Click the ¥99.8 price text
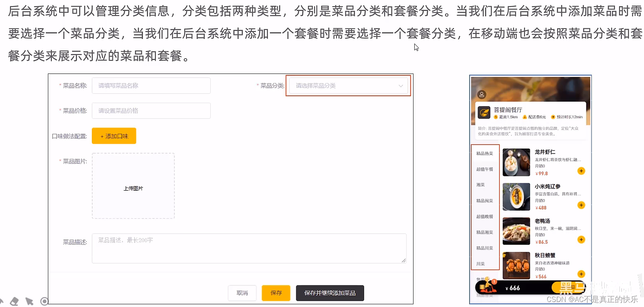Screen dimensions: 644x307 click(542, 174)
